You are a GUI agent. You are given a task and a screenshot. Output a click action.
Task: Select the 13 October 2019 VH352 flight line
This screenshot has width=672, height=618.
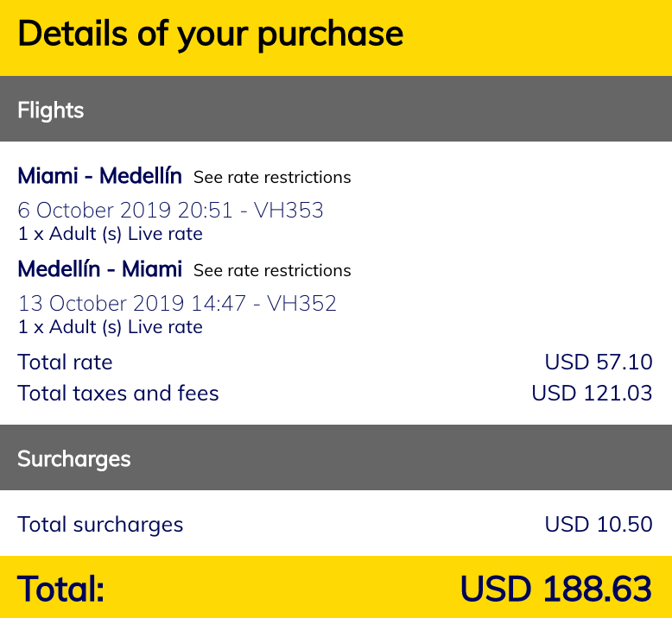[x=177, y=304]
